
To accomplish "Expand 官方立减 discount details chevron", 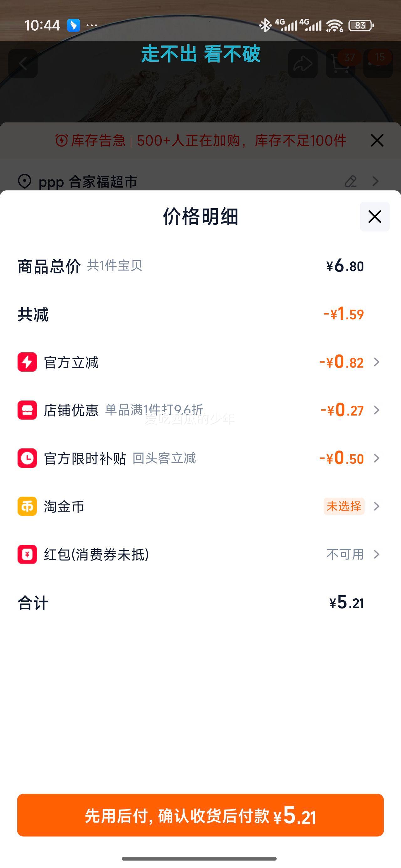I will click(377, 362).
